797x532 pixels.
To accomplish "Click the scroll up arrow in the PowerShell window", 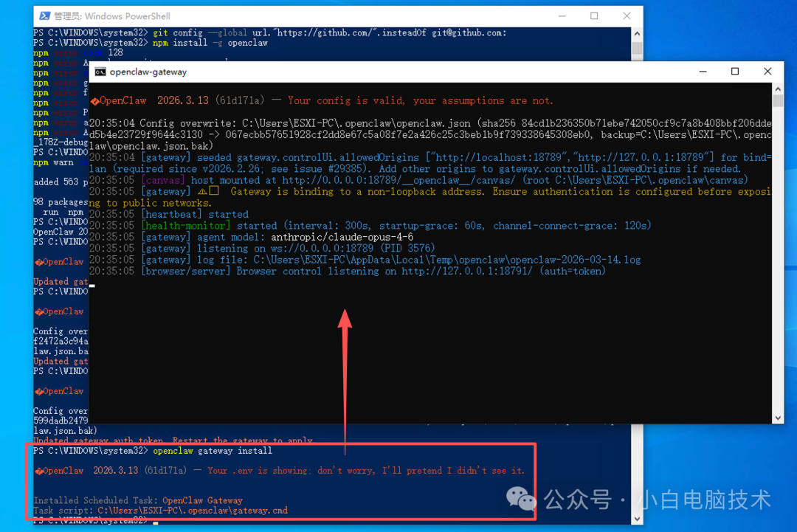I will click(x=637, y=33).
